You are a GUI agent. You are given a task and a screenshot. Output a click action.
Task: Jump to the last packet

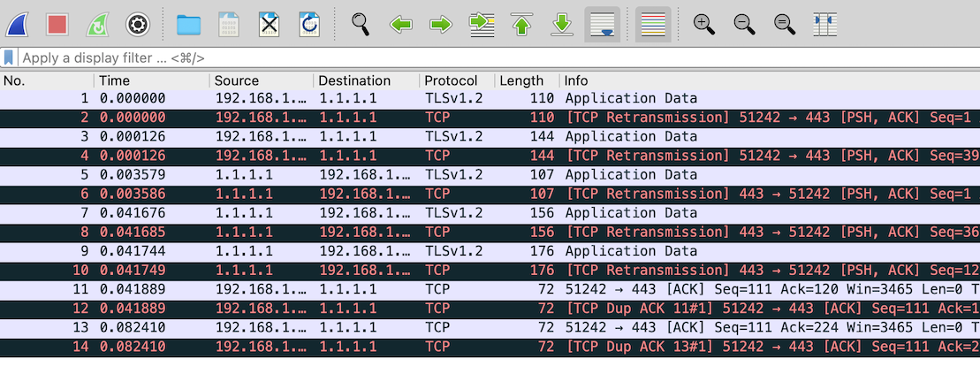tap(563, 25)
